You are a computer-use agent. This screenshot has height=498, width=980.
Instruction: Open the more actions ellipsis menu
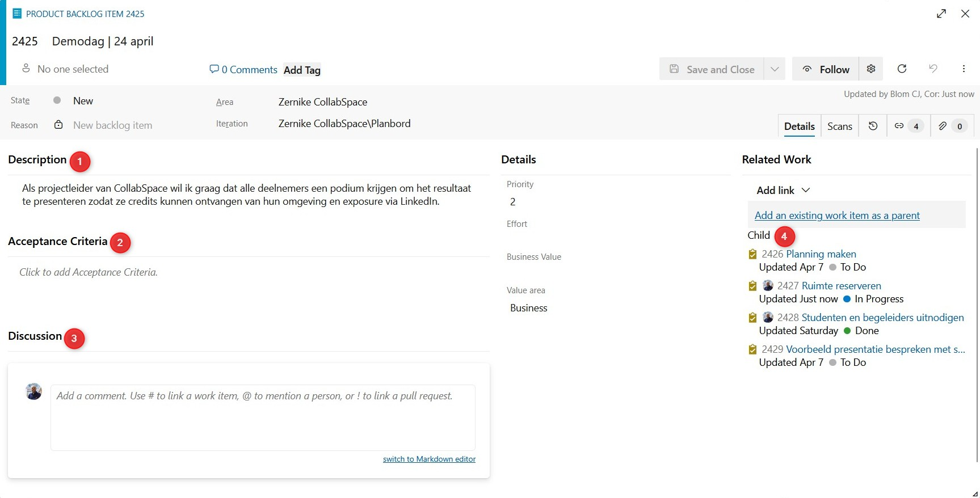click(964, 69)
